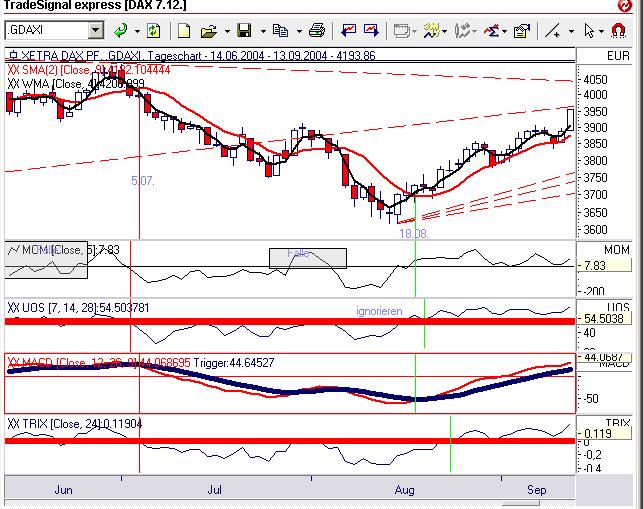Click the XETRA DAX PF Tageschart title

click(x=198, y=55)
